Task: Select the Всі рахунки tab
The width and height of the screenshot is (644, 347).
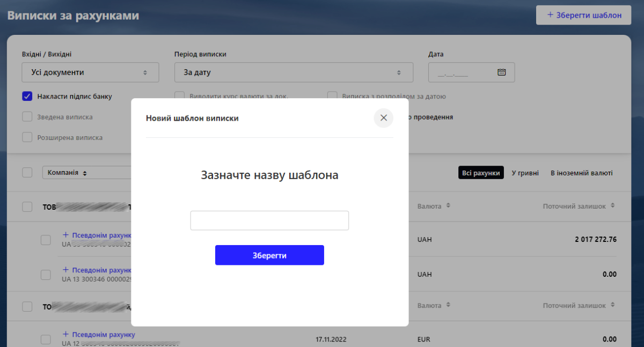Action: pyautogui.click(x=481, y=173)
